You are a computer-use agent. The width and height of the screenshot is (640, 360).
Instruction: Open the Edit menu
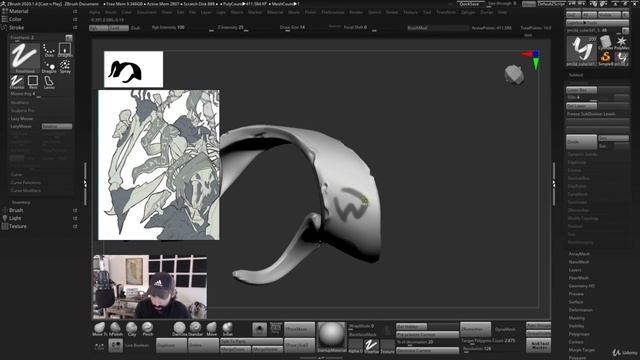point(180,12)
